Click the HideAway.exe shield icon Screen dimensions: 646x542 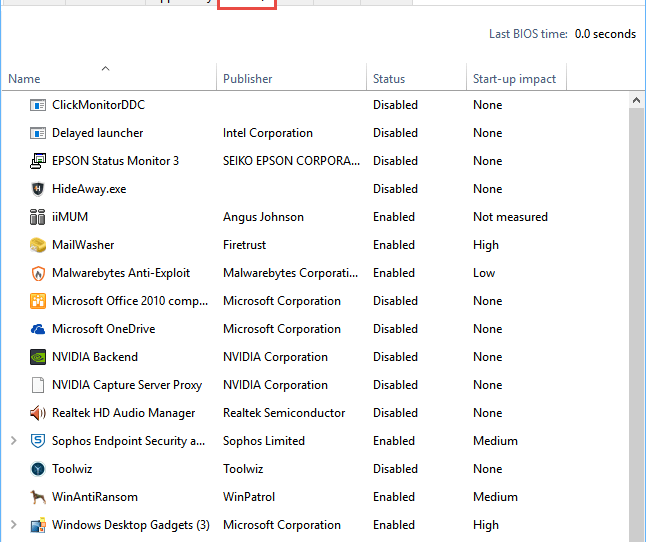38,189
